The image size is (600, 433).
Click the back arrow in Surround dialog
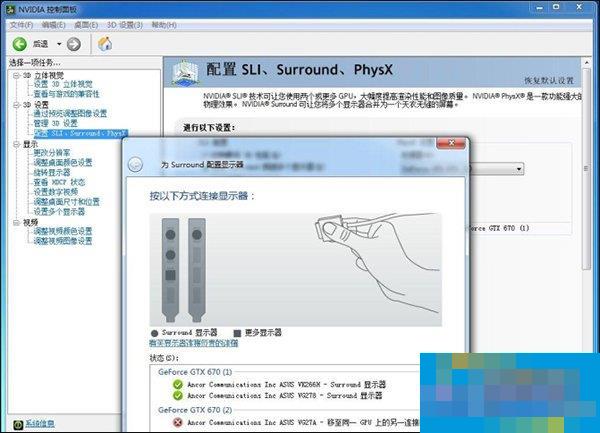(x=135, y=165)
